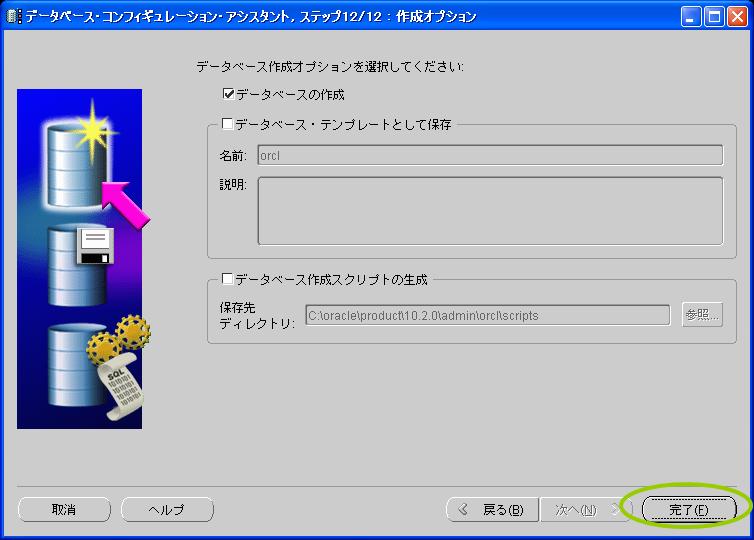Screen dimensions: 754x540
Task: Click the 次へ(N) next button
Action: (x=585, y=509)
